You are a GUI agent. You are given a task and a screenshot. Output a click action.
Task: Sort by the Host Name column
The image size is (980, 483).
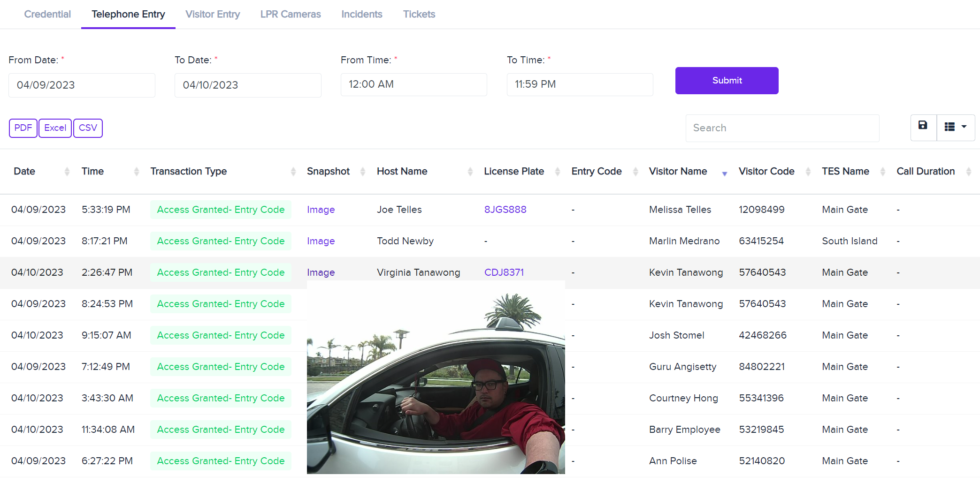point(402,172)
